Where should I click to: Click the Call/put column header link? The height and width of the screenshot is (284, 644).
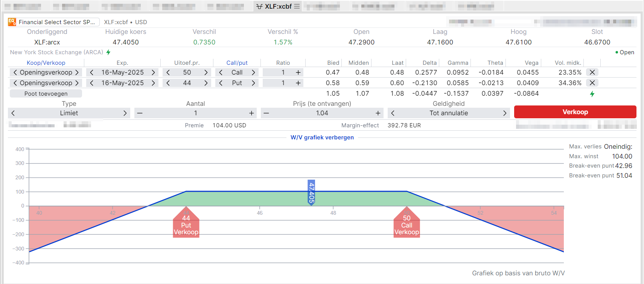[x=237, y=63]
